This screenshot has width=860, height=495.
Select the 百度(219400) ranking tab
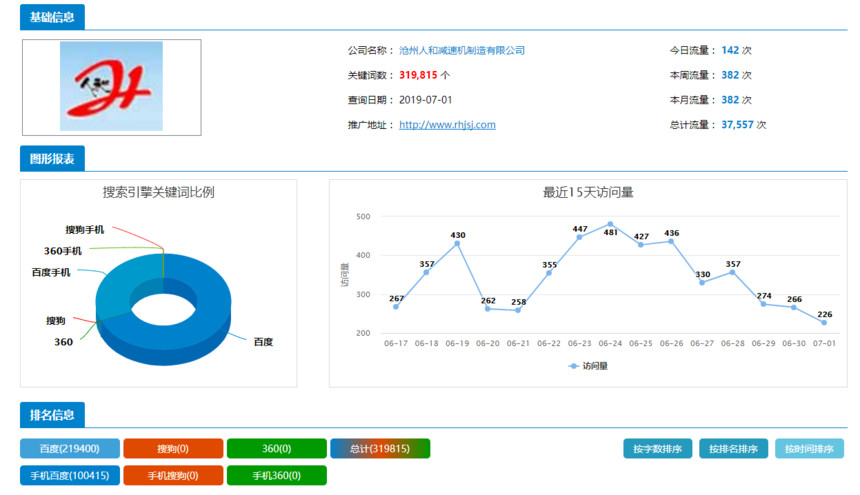[70, 449]
